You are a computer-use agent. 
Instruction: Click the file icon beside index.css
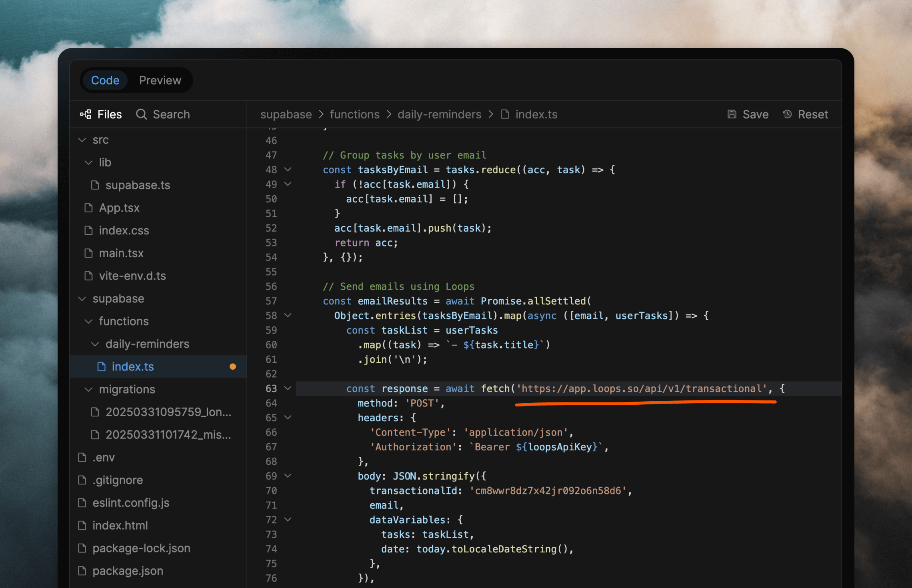pos(89,230)
